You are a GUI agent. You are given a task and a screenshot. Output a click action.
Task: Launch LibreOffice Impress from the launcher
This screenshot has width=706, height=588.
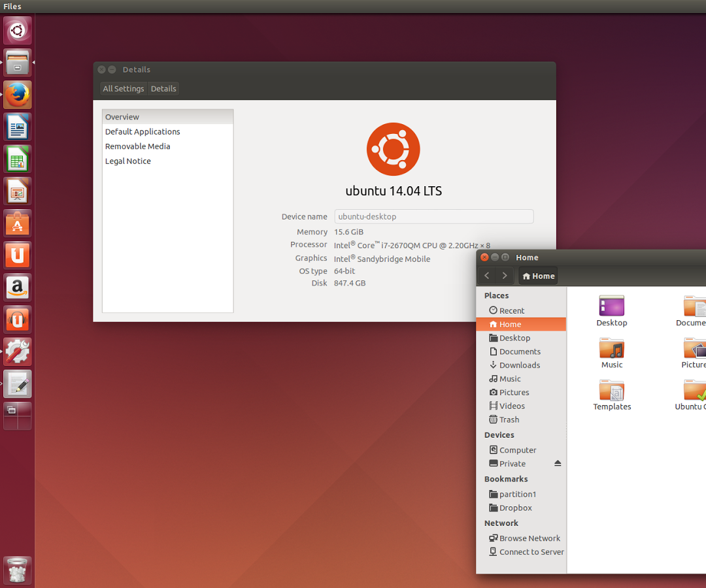[x=17, y=191]
